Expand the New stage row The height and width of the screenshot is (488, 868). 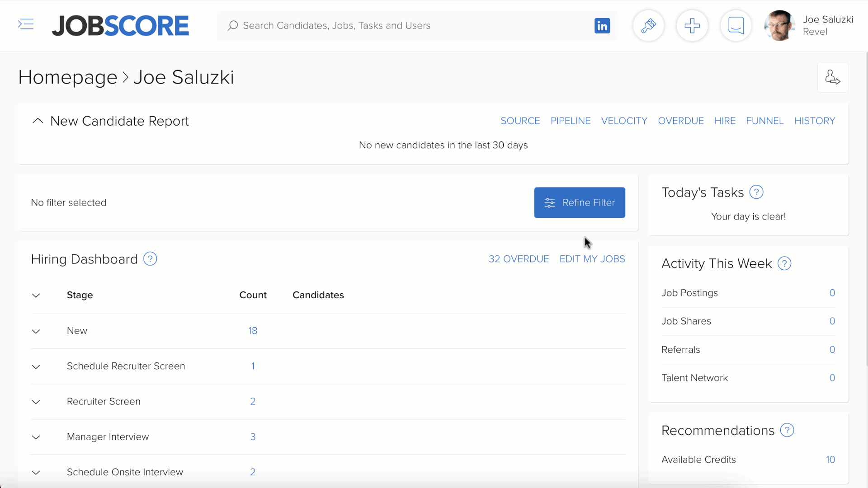point(36,331)
